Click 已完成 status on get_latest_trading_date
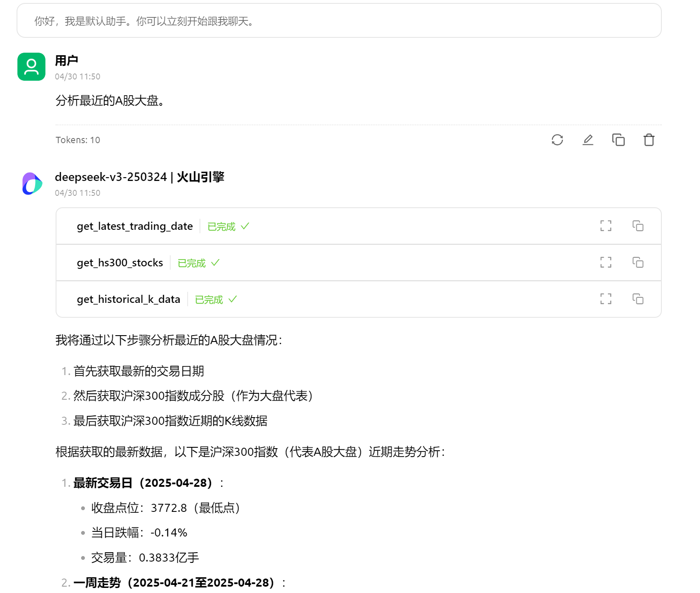This screenshot has height=593, width=700. pos(221,226)
